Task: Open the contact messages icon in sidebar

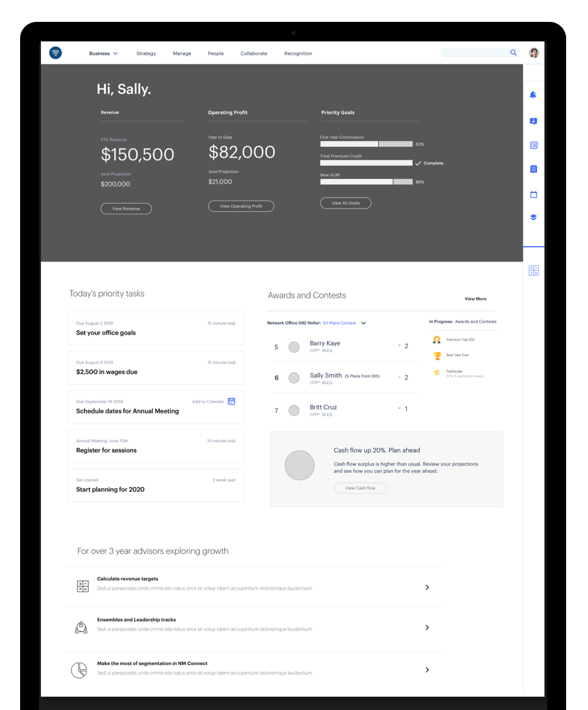Action: coord(533,121)
